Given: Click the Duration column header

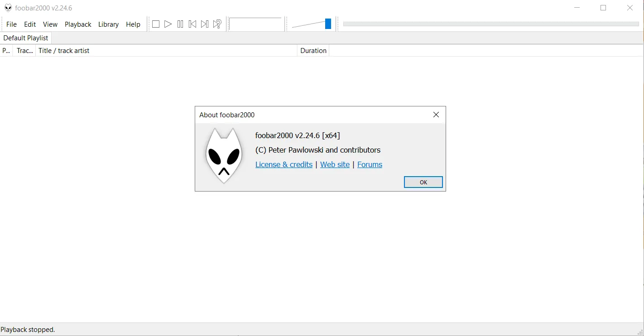Looking at the screenshot, I should click(313, 51).
